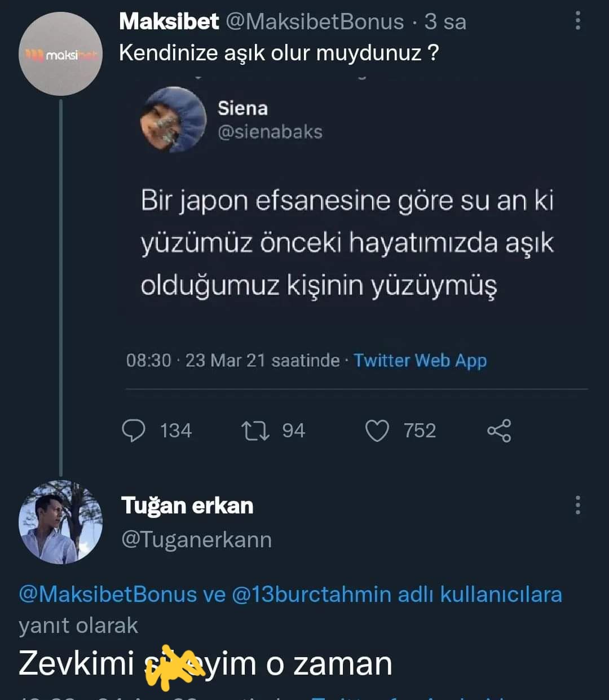Click the reply bubble icon with 134

click(134, 431)
